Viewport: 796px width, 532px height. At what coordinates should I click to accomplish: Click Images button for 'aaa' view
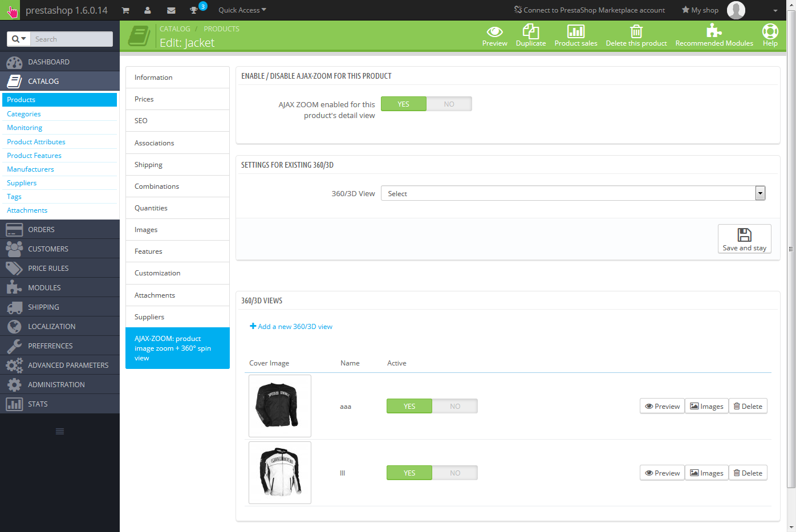click(706, 406)
